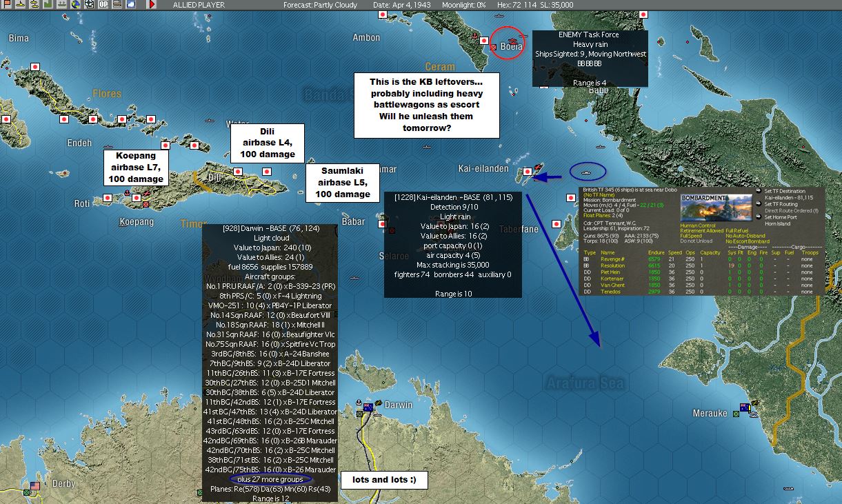Screen dimensions: 842x504
Task: Open the second yellow ship toolbar icon
Action: point(34,5)
